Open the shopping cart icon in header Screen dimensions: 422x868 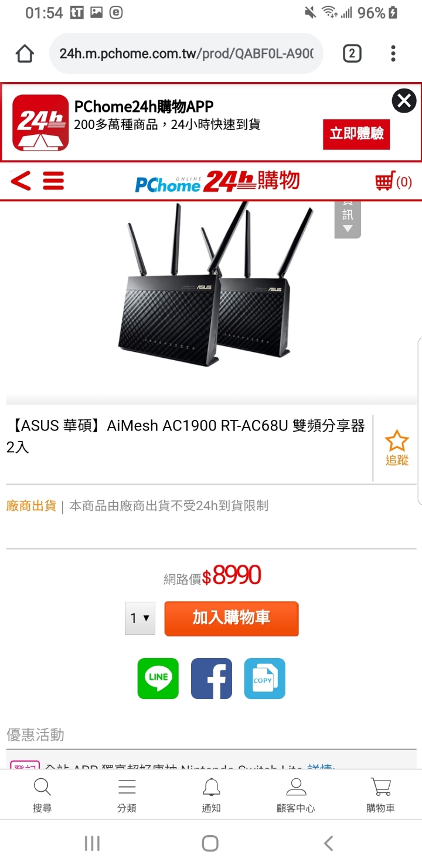[393, 181]
